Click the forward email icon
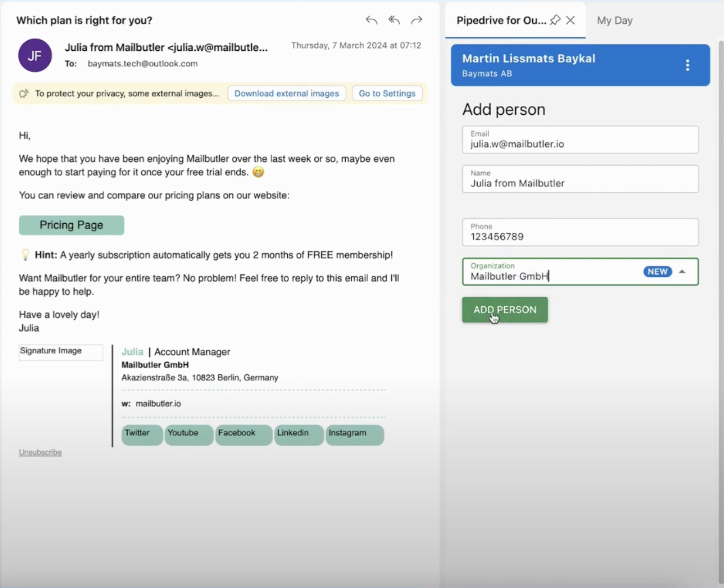The image size is (724, 588). (x=417, y=20)
